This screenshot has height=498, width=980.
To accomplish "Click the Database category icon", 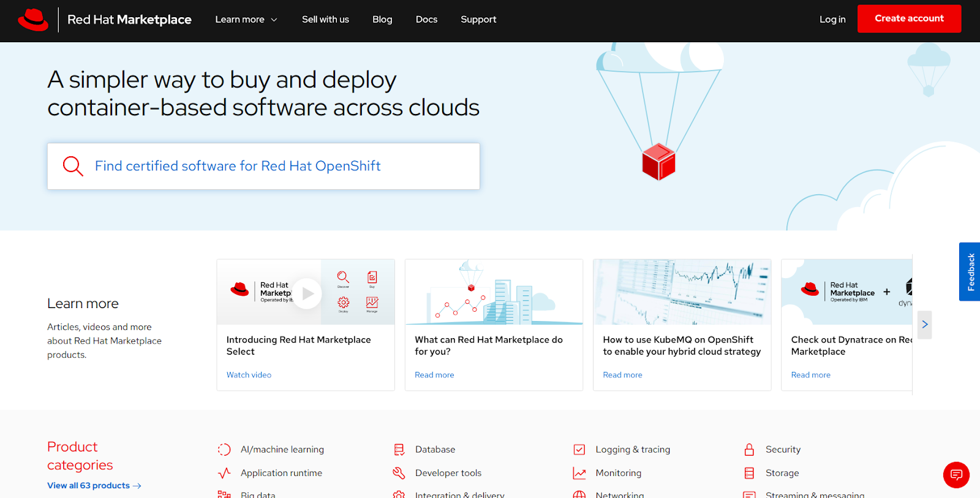I will [x=399, y=450].
